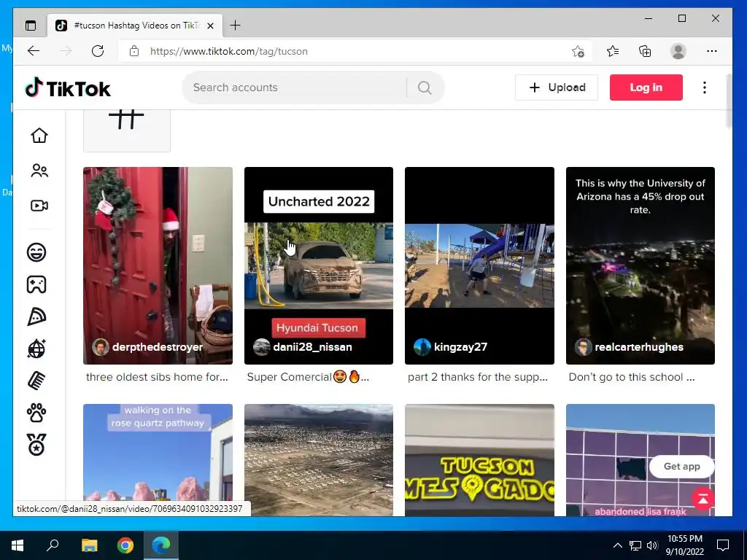Select the gaming controller category icon

point(36,284)
